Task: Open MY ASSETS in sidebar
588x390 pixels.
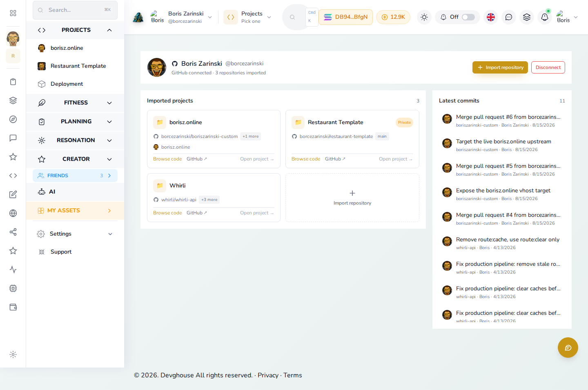Action: tap(75, 211)
